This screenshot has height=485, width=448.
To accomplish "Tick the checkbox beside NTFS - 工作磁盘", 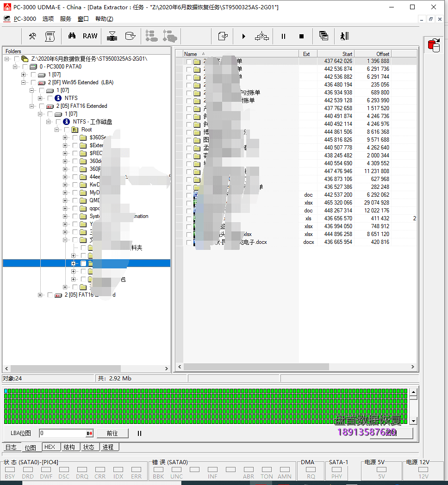I will click(x=58, y=122).
